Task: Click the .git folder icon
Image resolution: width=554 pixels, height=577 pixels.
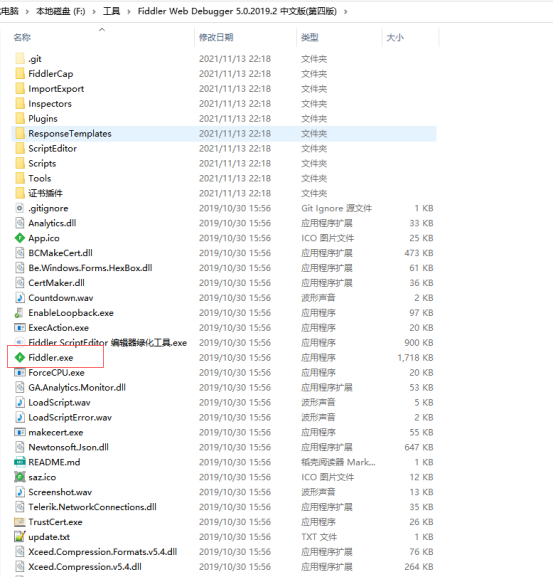Action: 20,59
